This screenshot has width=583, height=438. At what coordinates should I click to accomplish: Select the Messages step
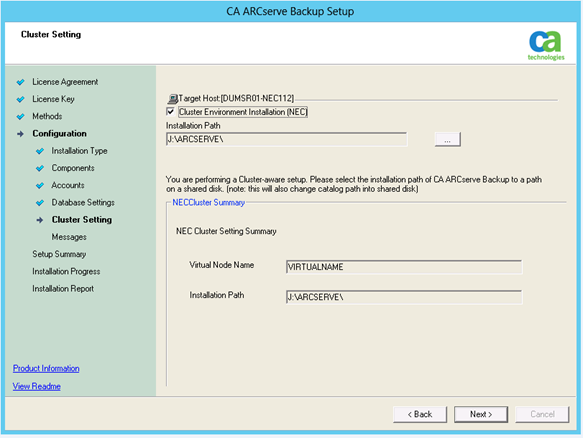[69, 237]
